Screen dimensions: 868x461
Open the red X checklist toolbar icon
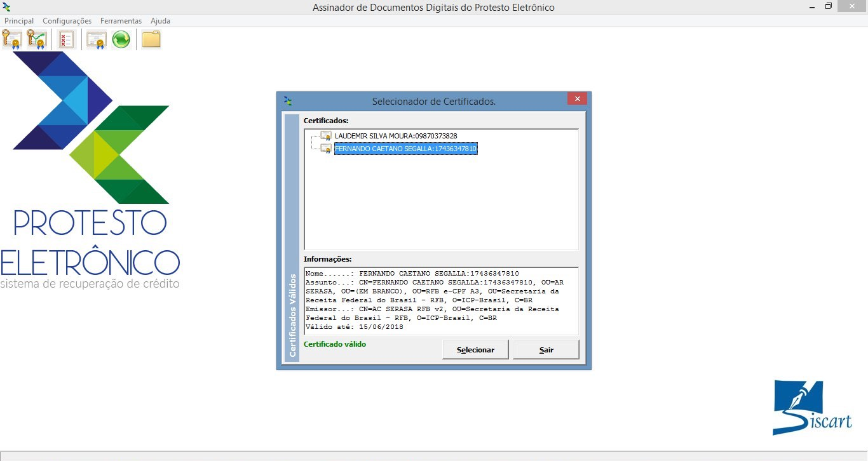tap(67, 39)
